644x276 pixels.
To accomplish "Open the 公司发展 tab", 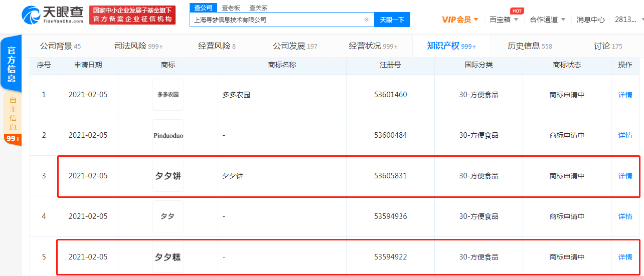I will 295,46.
